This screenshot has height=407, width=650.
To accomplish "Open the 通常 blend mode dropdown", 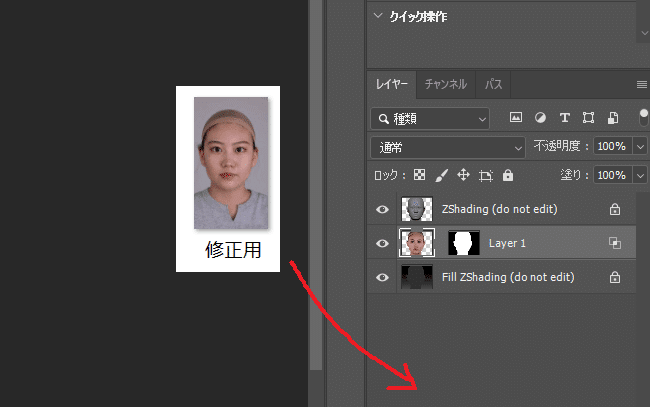I will (x=448, y=148).
